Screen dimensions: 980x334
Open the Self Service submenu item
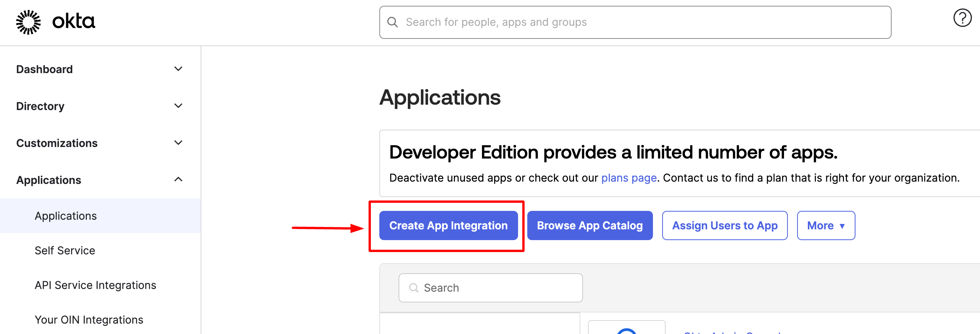point(100,250)
